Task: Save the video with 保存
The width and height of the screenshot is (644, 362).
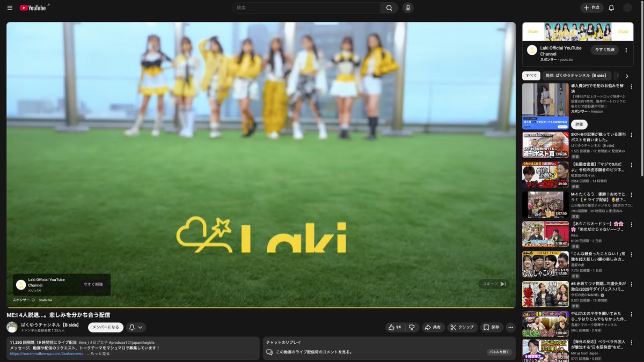Action: [x=491, y=327]
